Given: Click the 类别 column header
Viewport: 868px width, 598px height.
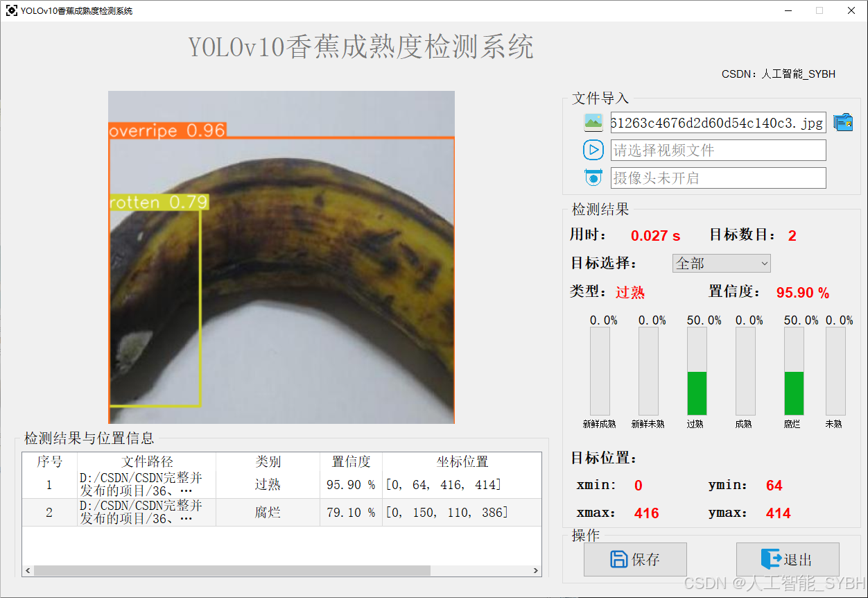Looking at the screenshot, I should point(268,461).
